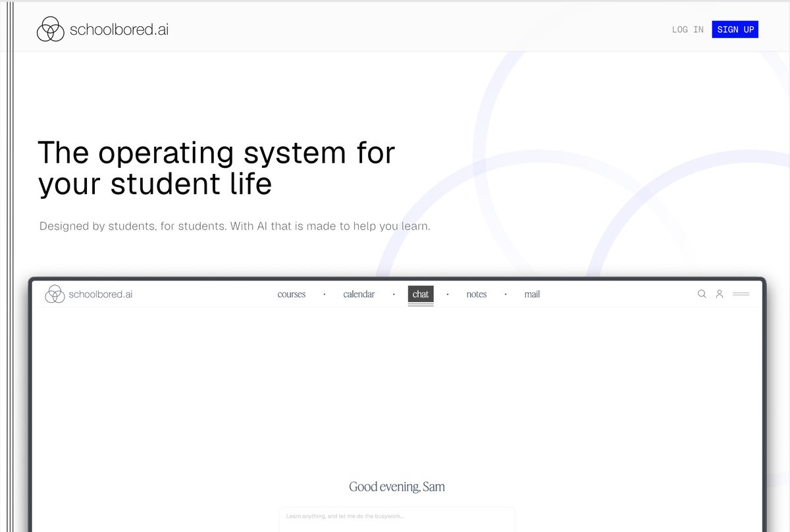Click the search magnifier icon

click(x=702, y=294)
